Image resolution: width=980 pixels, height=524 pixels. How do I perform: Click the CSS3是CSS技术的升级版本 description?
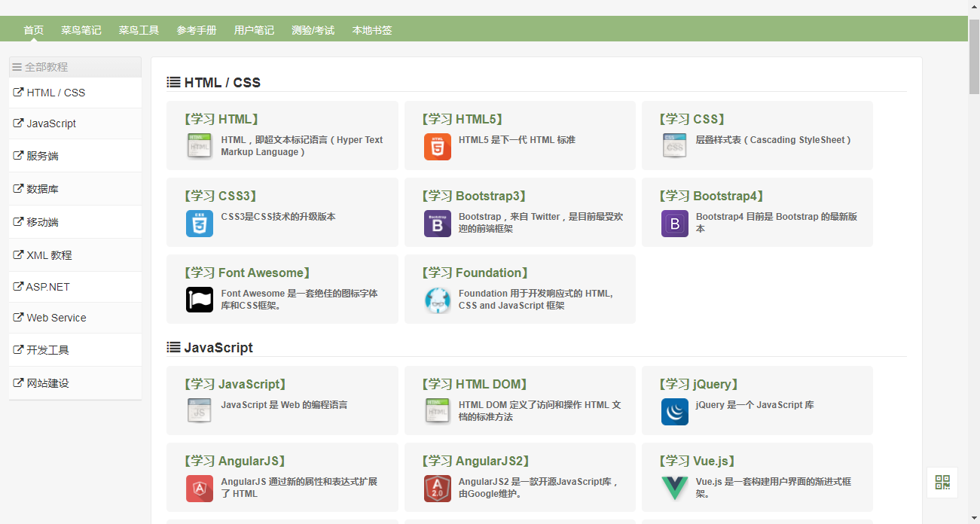point(278,217)
